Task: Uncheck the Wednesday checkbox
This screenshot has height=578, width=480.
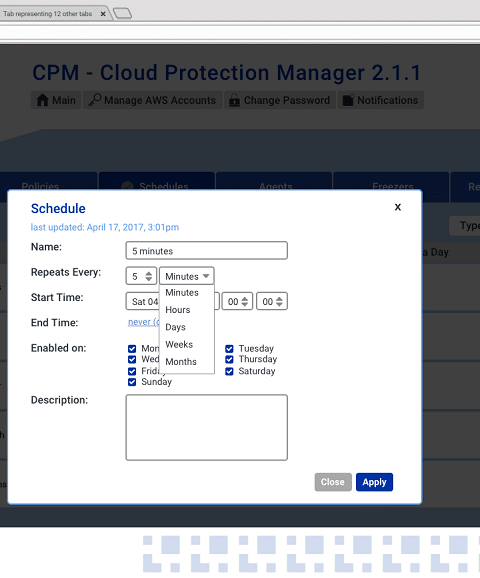Action: pos(132,359)
